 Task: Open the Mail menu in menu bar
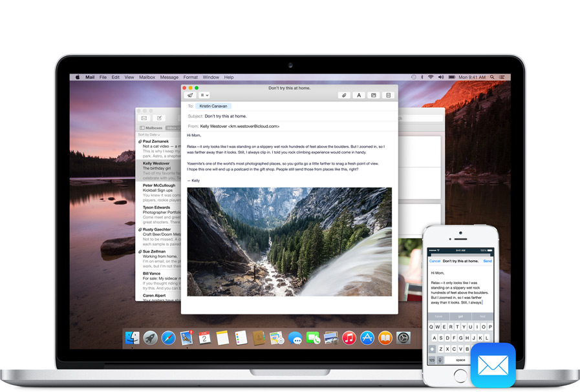pos(90,77)
